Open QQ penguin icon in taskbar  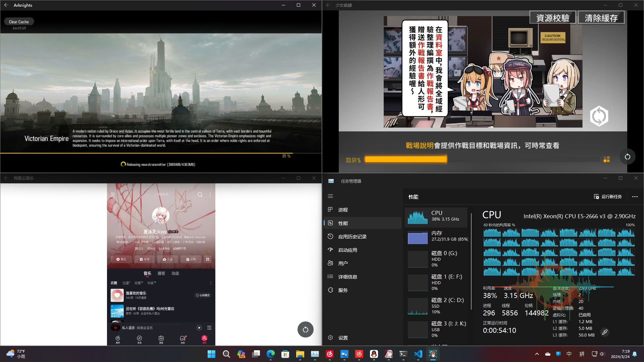point(374,354)
